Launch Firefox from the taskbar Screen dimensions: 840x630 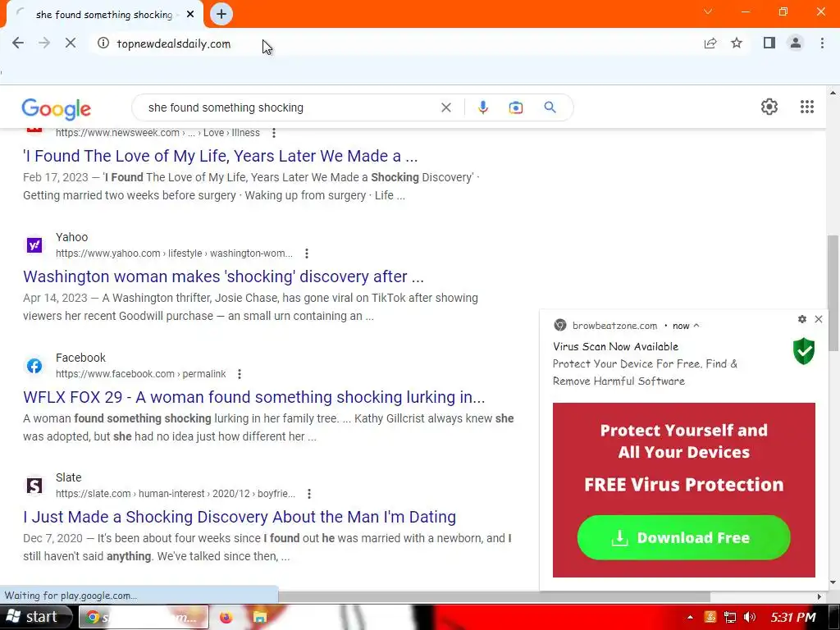226,618
